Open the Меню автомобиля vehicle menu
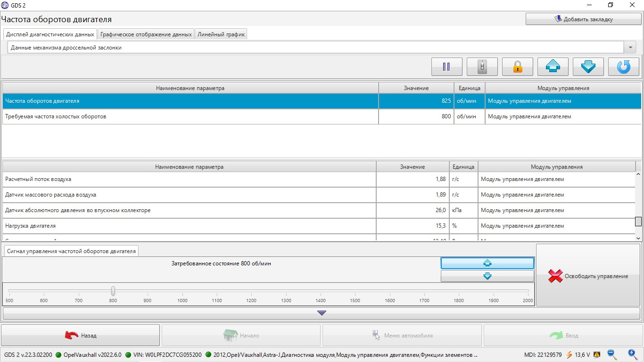 402,336
